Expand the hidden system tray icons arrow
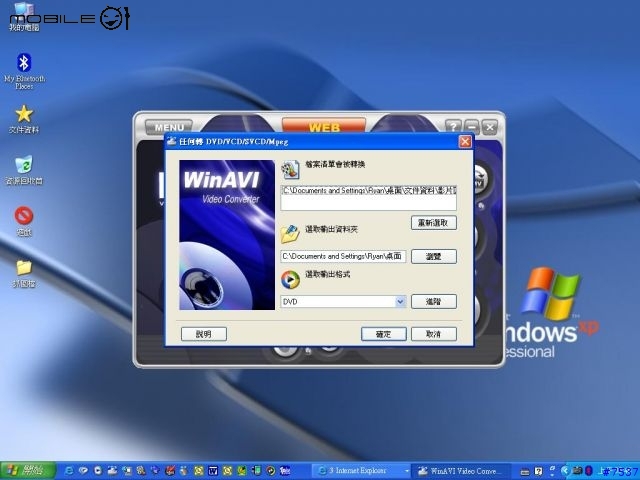This screenshot has width=640, height=480. [565, 471]
